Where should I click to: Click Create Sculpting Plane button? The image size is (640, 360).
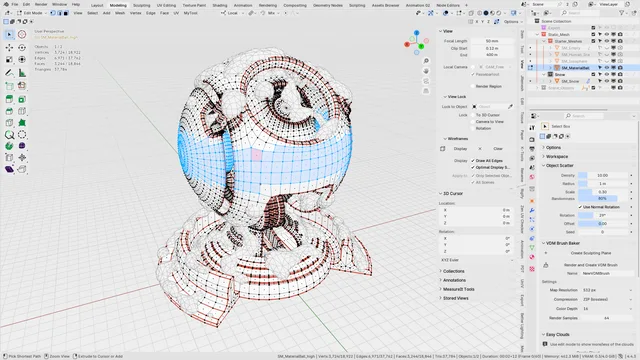(591, 253)
